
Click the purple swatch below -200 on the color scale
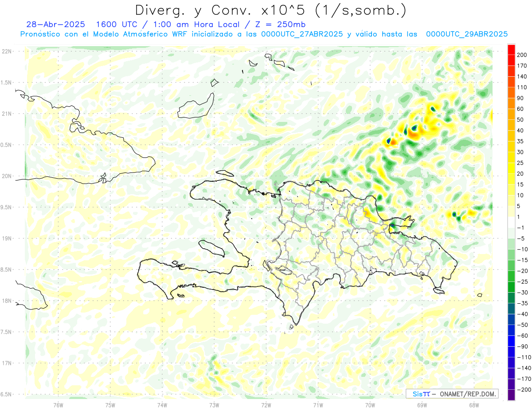[511, 395]
